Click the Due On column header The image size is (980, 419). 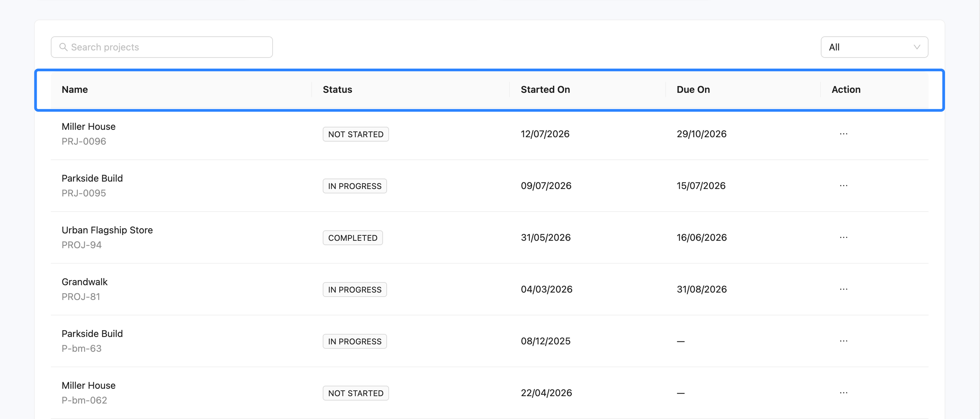pyautogui.click(x=693, y=89)
